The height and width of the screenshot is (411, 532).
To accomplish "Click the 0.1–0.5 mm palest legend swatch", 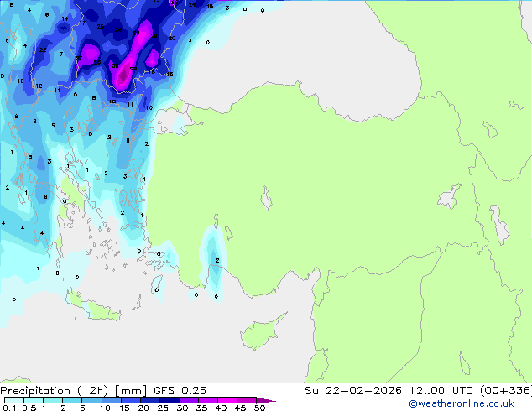I will pyautogui.click(x=14, y=400).
